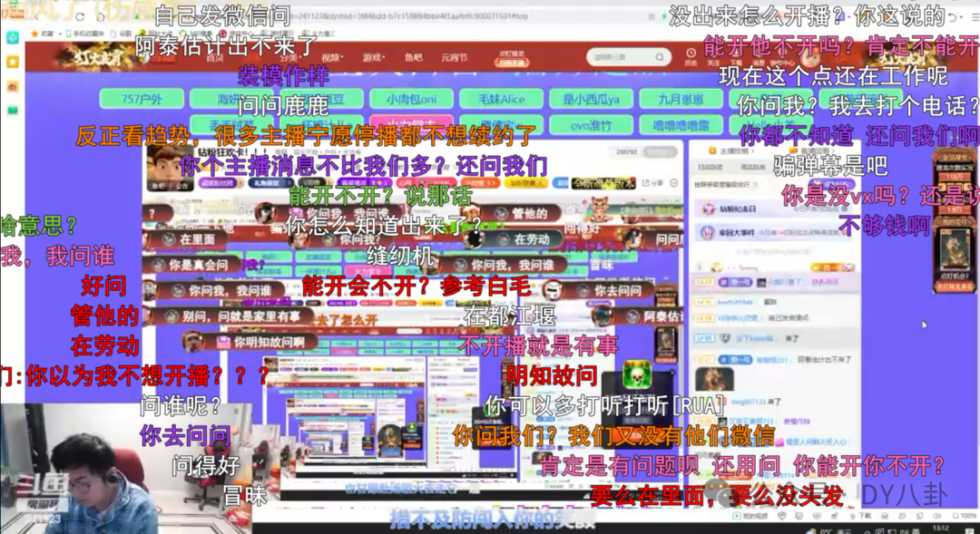The image size is (980, 534).
Task: Click the 你明知故问啊 danmaku bubble
Action: click(x=250, y=342)
